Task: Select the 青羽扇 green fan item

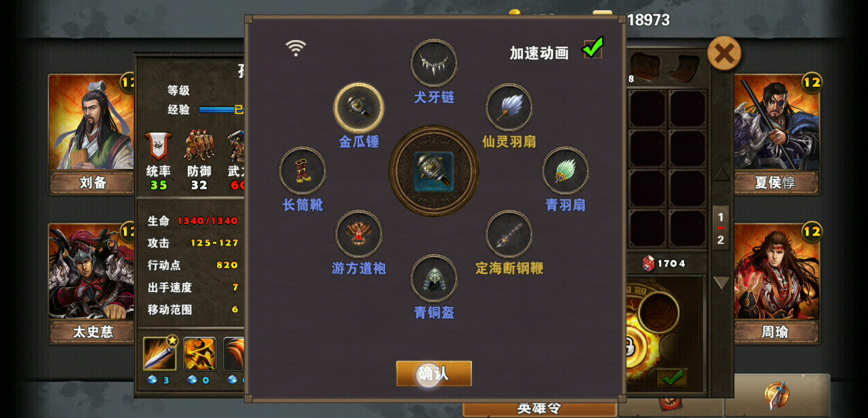Action: (566, 170)
